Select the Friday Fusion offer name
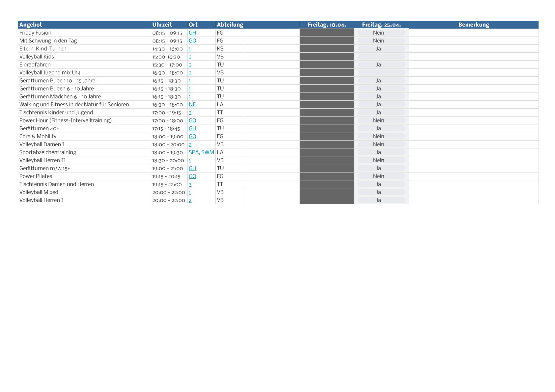The width and height of the screenshot is (555, 392). (x=35, y=33)
